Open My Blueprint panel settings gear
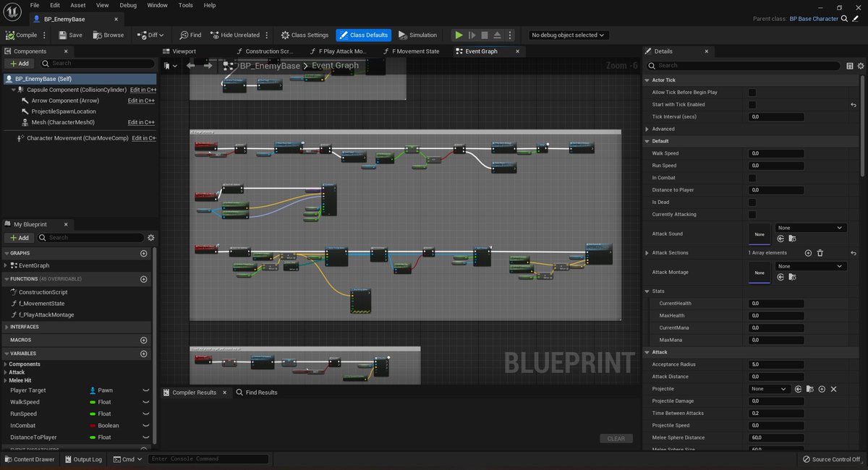868x470 pixels. pyautogui.click(x=151, y=237)
